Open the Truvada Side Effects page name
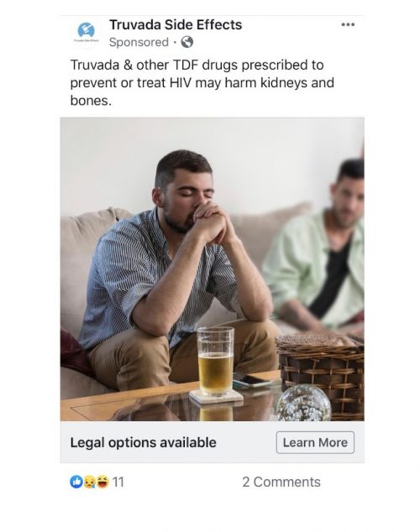 [176, 25]
